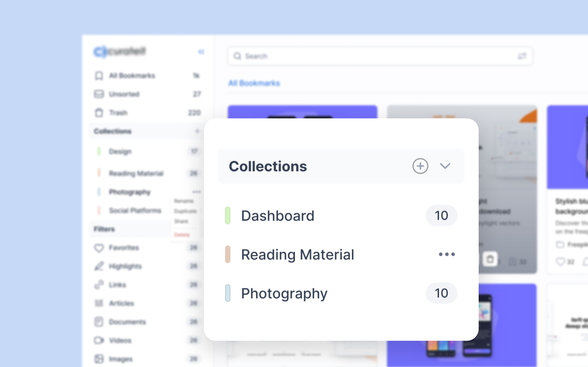Click the Dashboard green color swatch
The height and width of the screenshot is (367, 588).
pyautogui.click(x=228, y=216)
